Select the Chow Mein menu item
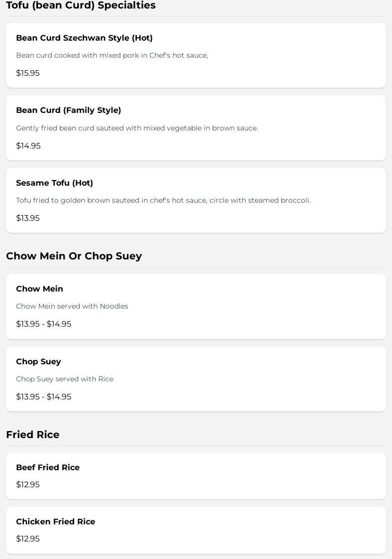 tap(196, 307)
